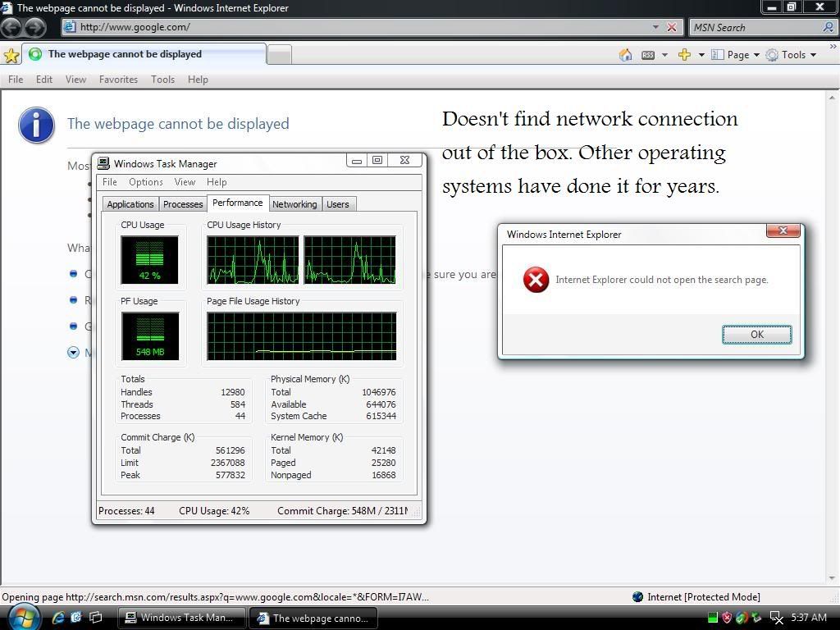Image resolution: width=840 pixels, height=630 pixels.
Task: Switch to the Applications tab
Action: click(130, 204)
